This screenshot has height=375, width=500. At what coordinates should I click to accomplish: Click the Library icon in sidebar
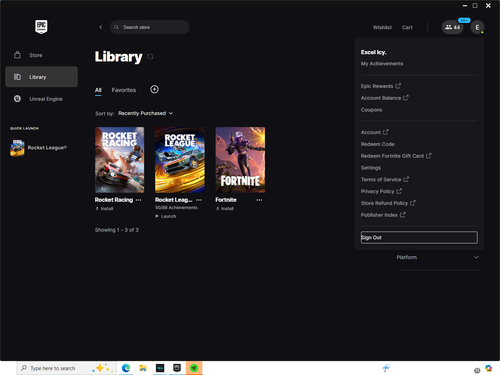(x=17, y=77)
